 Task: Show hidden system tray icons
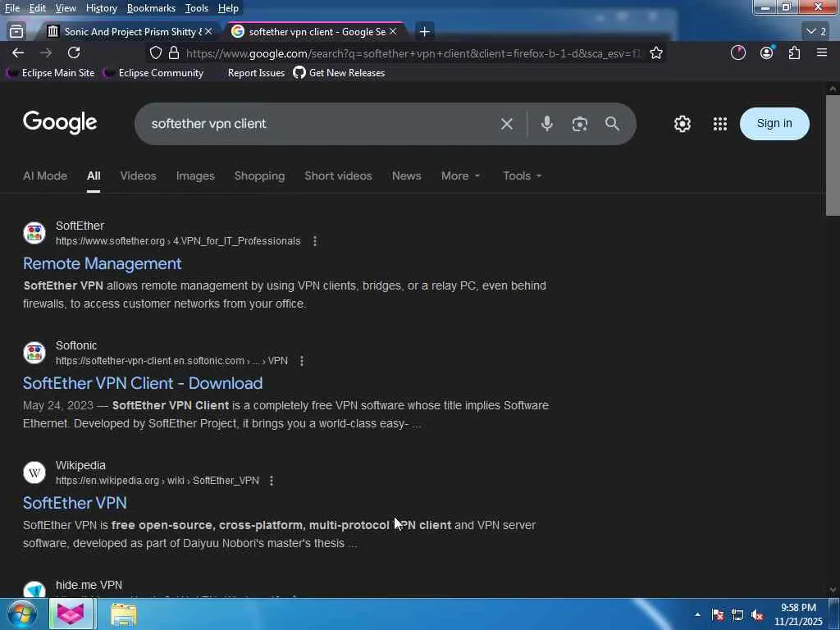point(697,615)
